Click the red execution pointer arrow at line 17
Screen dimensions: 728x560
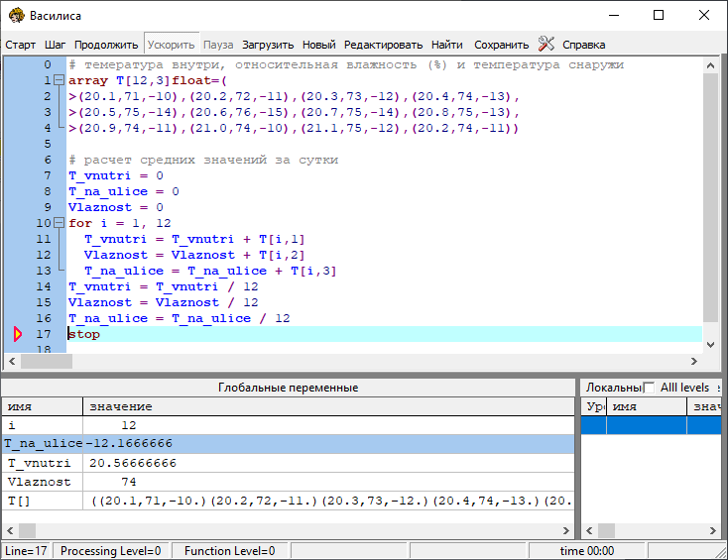pos(18,335)
